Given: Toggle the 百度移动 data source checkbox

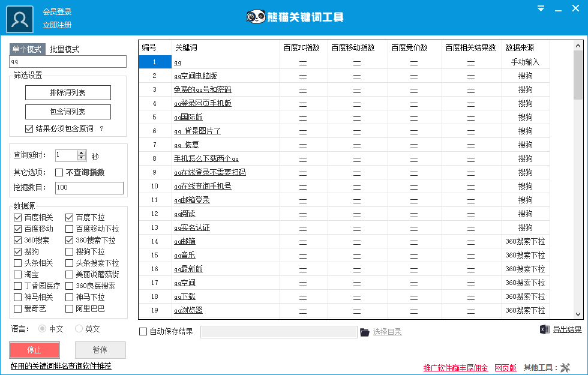Looking at the screenshot, I should 17,229.
